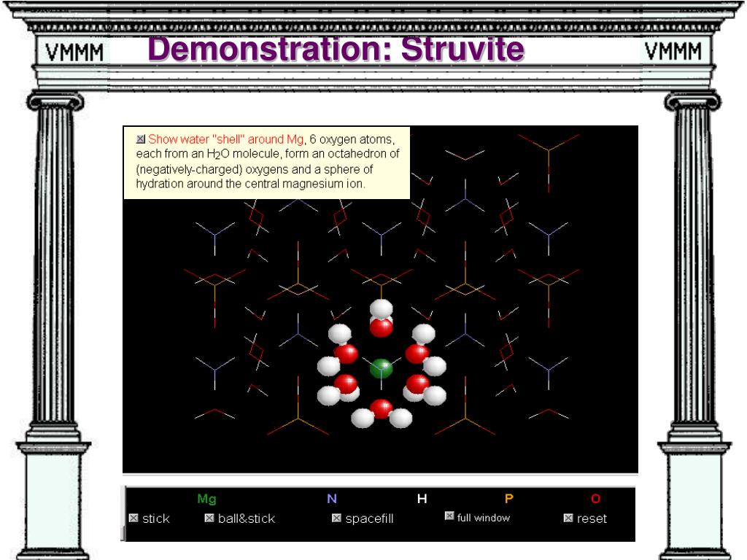Image resolution: width=747 pixels, height=560 pixels.
Task: Open the full window view label
Action: [x=483, y=518]
